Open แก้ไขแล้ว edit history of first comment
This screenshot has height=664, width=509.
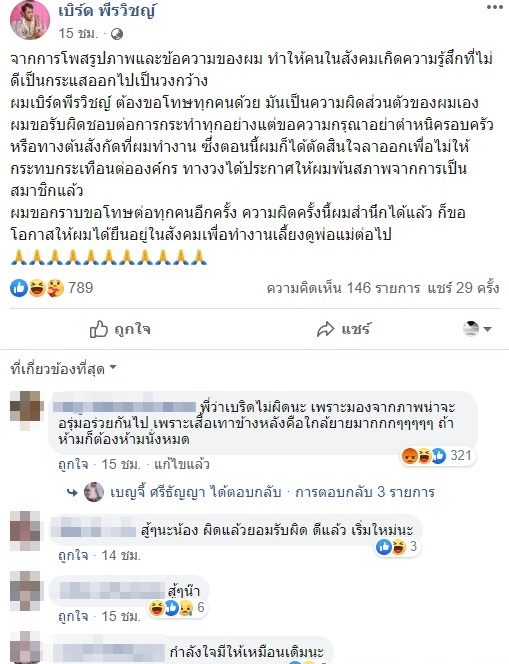coord(182,465)
